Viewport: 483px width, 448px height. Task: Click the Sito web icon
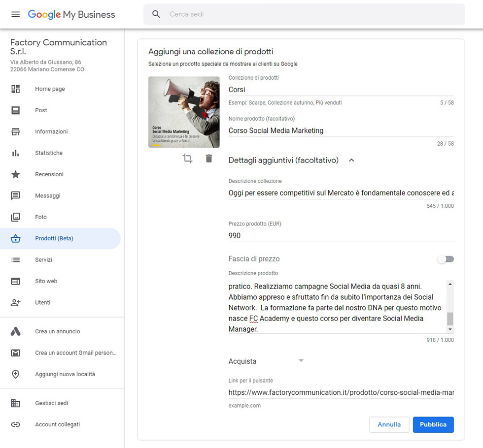coord(15,281)
